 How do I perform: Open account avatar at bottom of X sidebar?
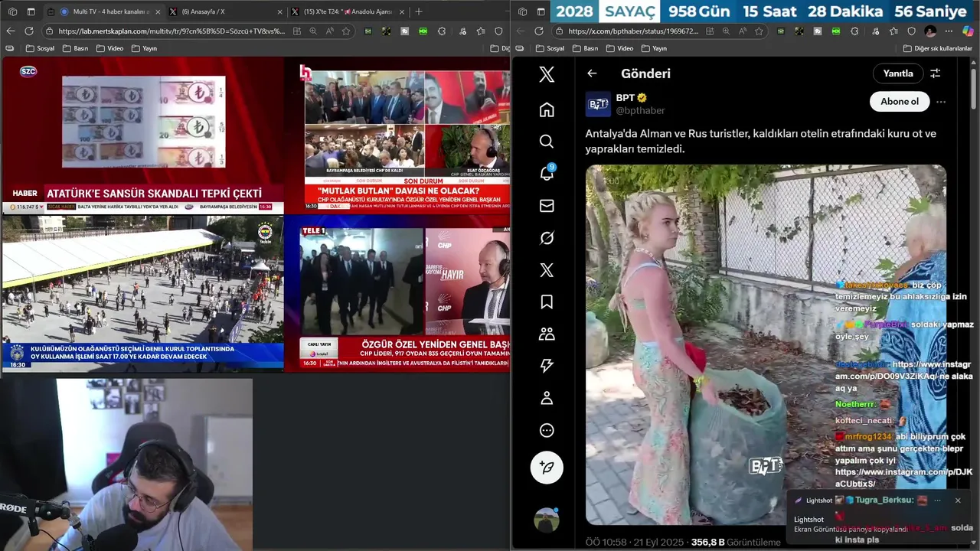point(547,520)
